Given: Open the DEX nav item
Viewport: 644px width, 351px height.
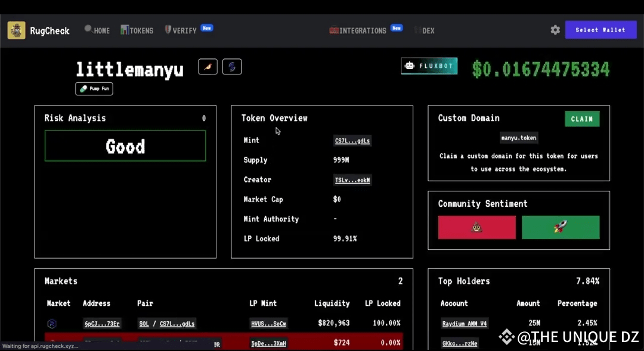Looking at the screenshot, I should click(427, 30).
